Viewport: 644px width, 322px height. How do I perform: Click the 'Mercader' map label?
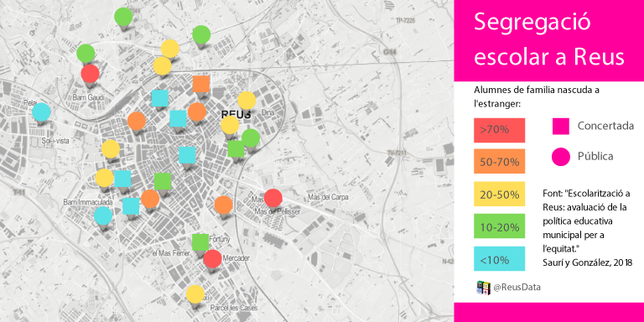pos(236,258)
